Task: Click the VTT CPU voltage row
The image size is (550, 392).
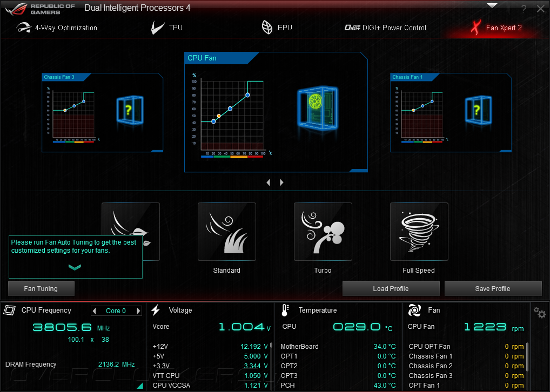Action: (x=210, y=375)
